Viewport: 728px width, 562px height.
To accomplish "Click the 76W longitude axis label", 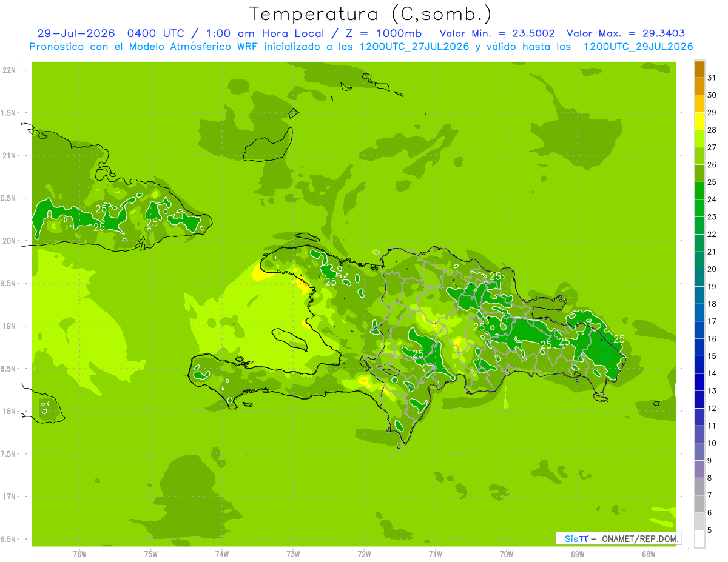I will click(79, 554).
